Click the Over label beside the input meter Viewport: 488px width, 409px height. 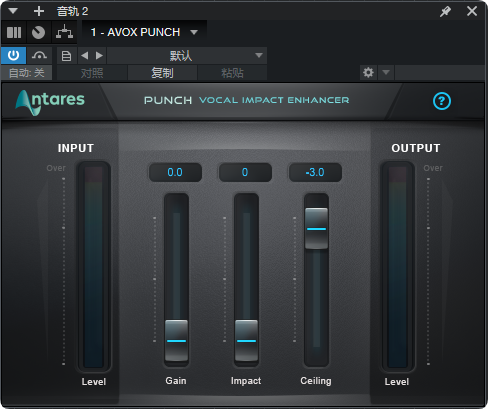point(56,168)
